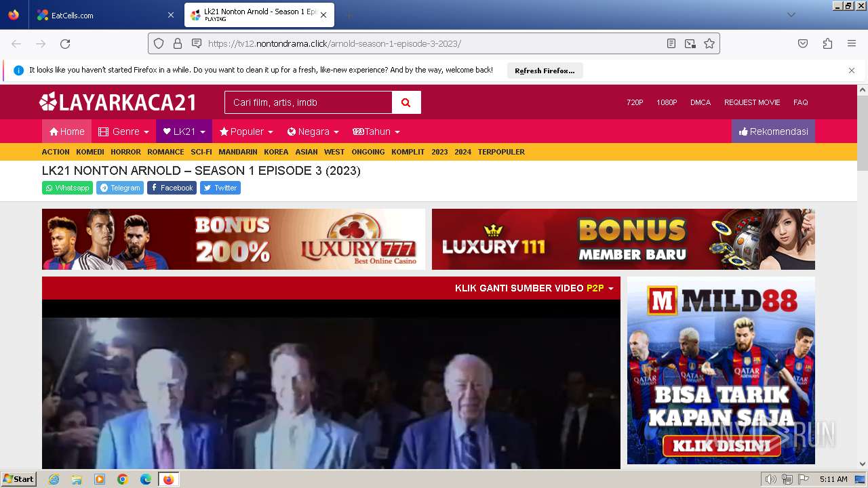Click the Mild88 advertisement banner
Image resolution: width=868 pixels, height=488 pixels.
click(x=721, y=370)
